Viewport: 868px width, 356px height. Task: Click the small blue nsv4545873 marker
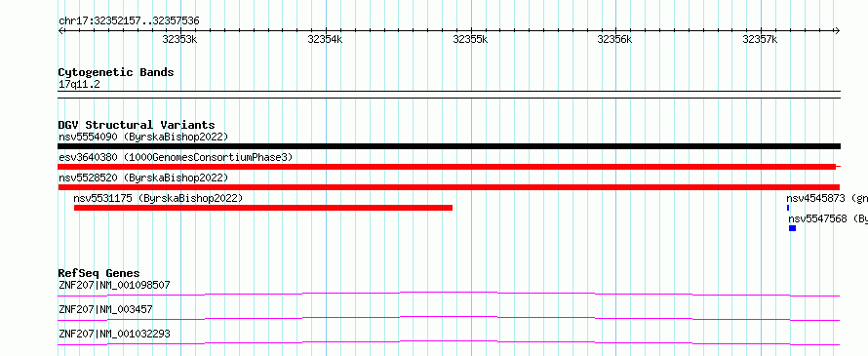coord(788,208)
